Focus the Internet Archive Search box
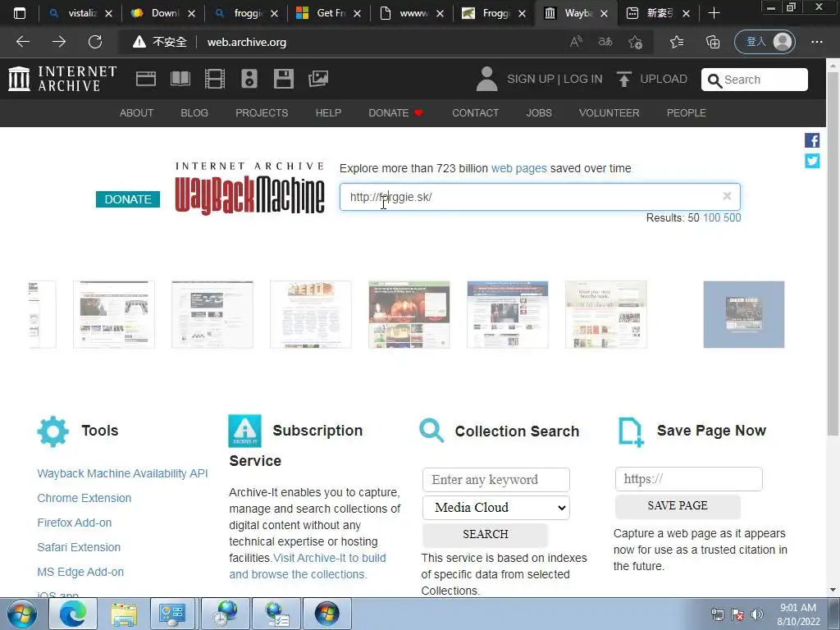The image size is (840, 630). point(755,80)
